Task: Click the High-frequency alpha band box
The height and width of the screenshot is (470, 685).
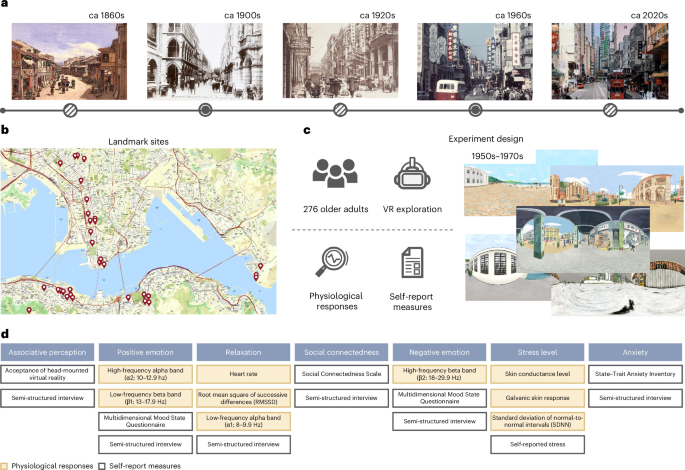Action: (145, 374)
